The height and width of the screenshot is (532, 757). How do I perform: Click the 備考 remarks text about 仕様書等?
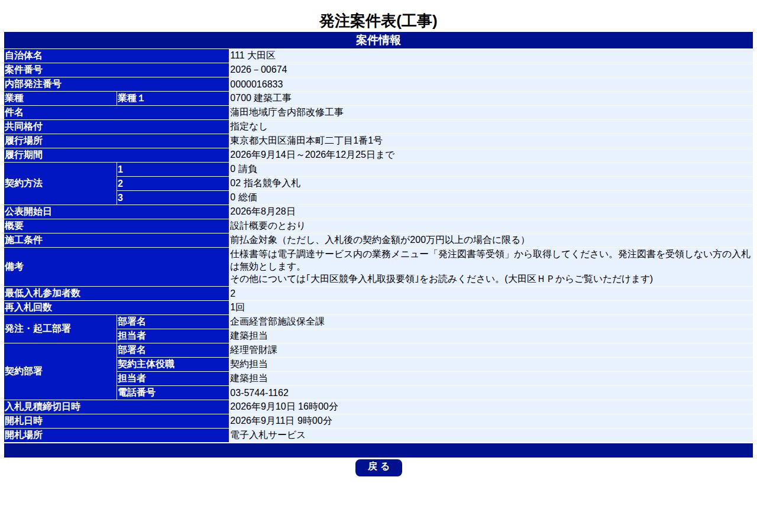point(491,267)
